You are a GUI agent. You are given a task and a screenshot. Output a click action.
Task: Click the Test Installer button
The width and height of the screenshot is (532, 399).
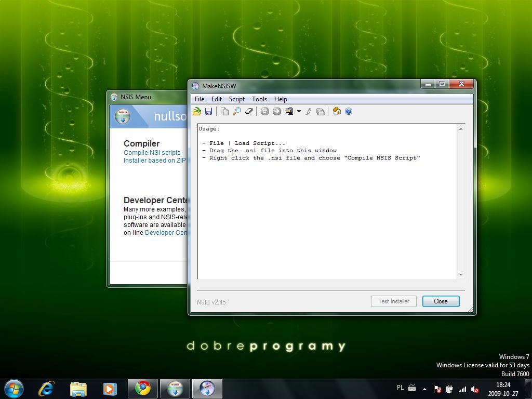pyautogui.click(x=394, y=301)
